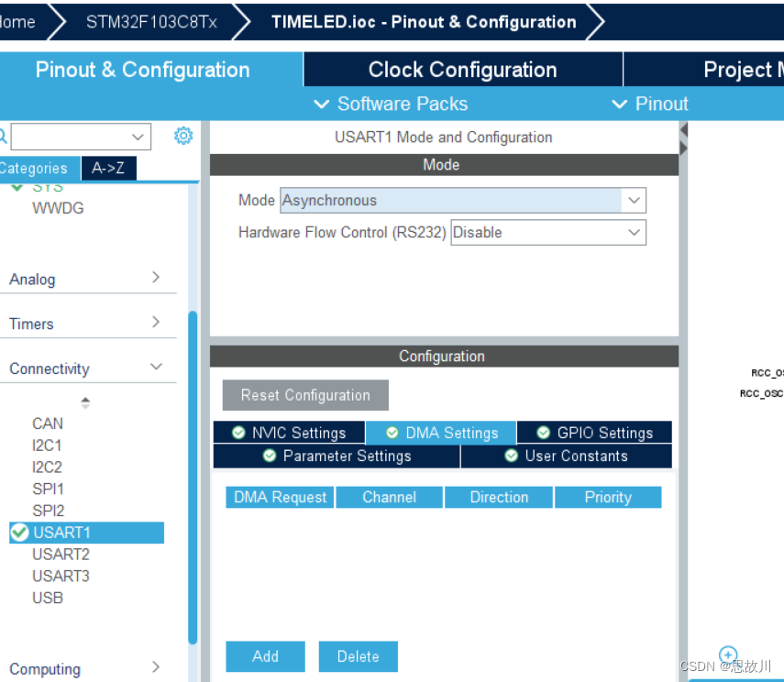Select I2C1 peripheral
This screenshot has width=784, height=682.
pos(47,445)
